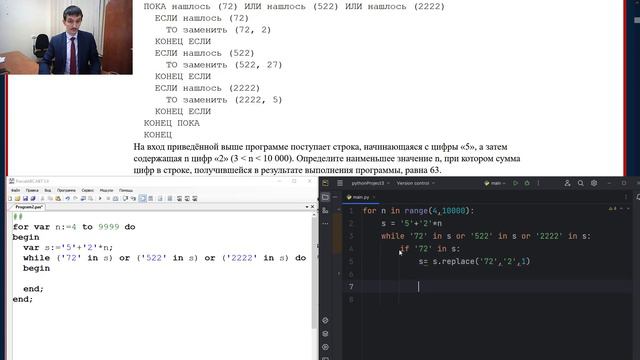The image size is (640, 360).
Task: Open Вид menu in PascalABC.NET
Action: click(x=48, y=190)
